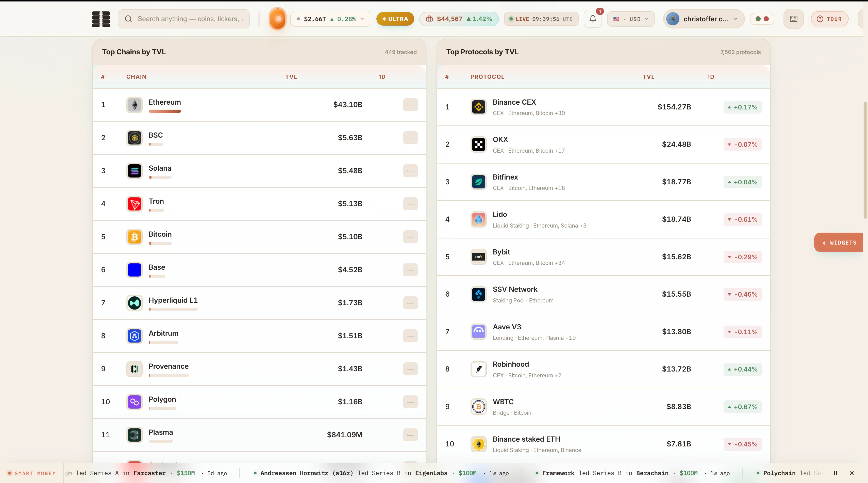Viewport: 868px width, 483px height.
Task: Click the WBTC protocol logo
Action: (478, 407)
